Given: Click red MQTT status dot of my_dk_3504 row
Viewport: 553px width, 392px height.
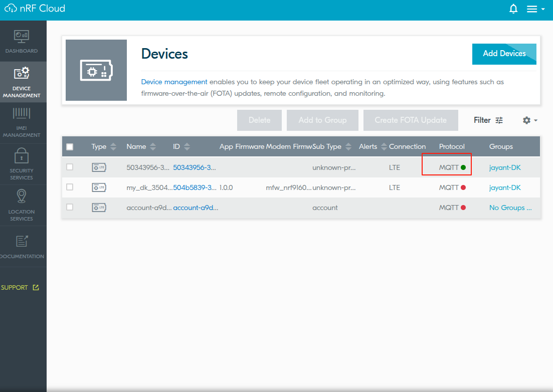Looking at the screenshot, I should click(x=463, y=187).
